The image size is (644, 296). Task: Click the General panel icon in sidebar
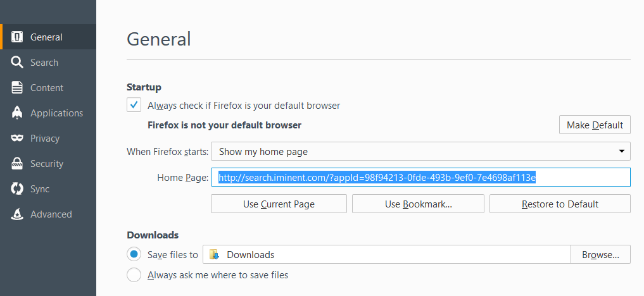pos(18,37)
